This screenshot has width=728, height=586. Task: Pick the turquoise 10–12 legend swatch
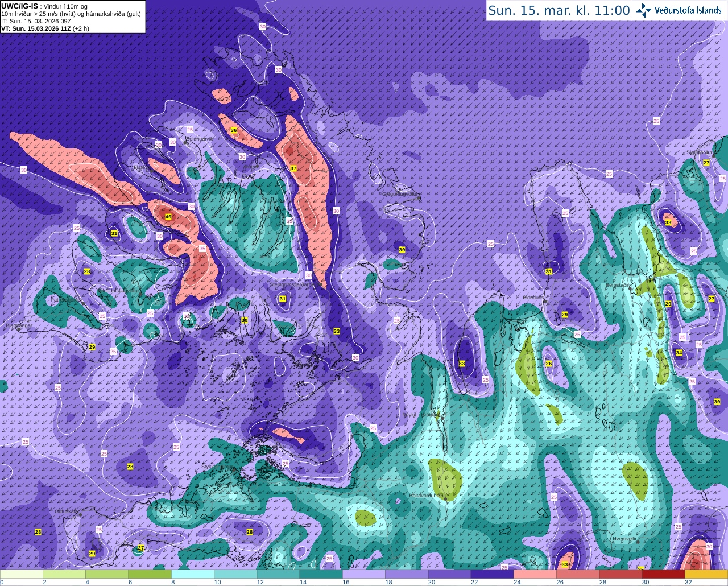(235, 573)
